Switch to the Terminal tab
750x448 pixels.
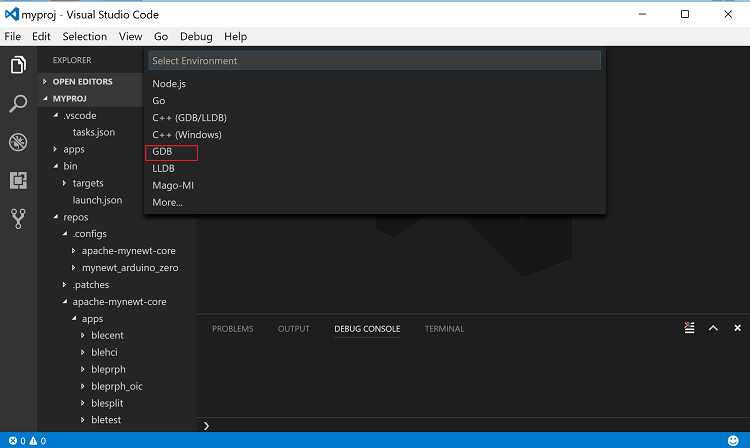(x=444, y=329)
